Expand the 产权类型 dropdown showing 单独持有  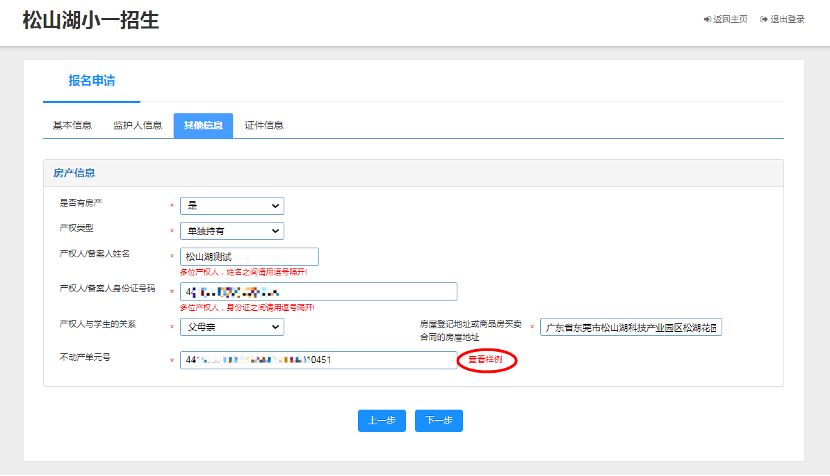(231, 231)
